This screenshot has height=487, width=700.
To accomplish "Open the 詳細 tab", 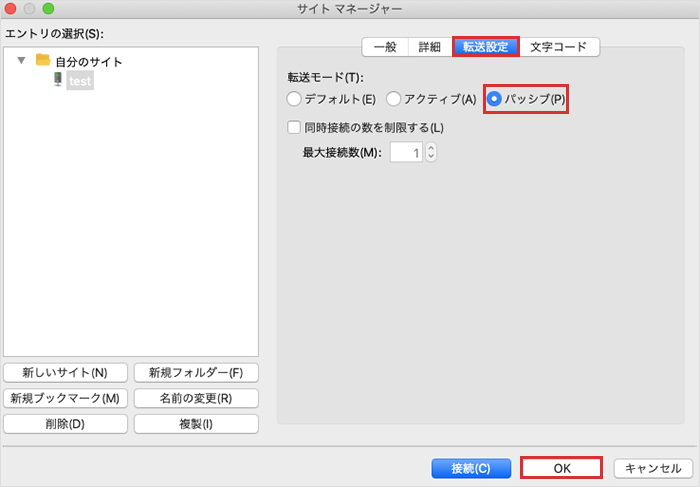I will (x=429, y=47).
